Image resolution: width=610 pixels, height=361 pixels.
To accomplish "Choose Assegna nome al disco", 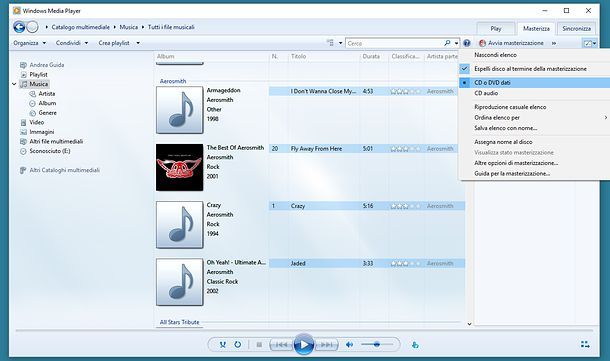I will (x=535, y=142).
